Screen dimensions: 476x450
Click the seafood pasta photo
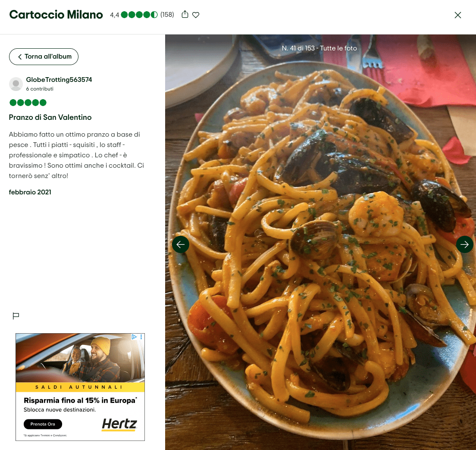[x=320, y=242]
